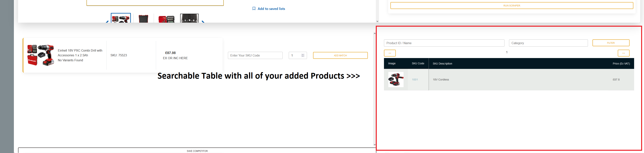The width and height of the screenshot is (644, 153).
Task: Select the first drill gallery thumbnail
Action: pos(121,18)
